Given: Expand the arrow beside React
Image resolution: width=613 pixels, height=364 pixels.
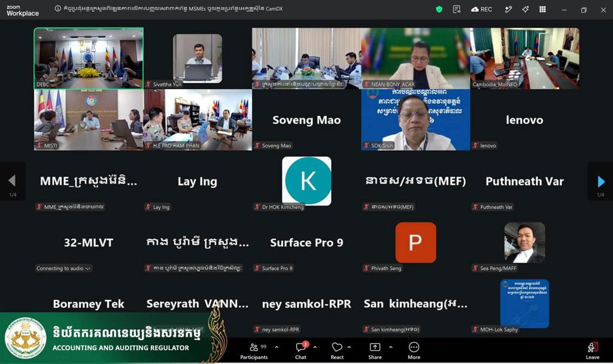Looking at the screenshot, I should (x=349, y=347).
